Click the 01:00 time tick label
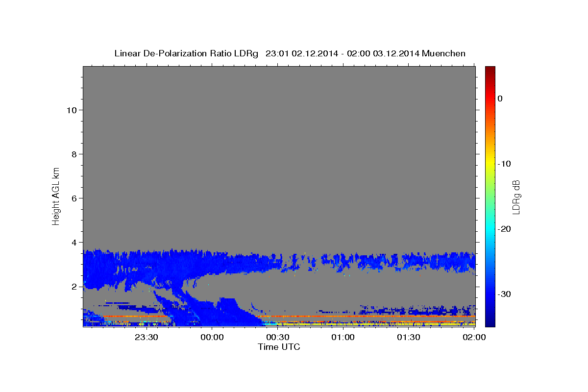588x392 pixels. click(343, 337)
